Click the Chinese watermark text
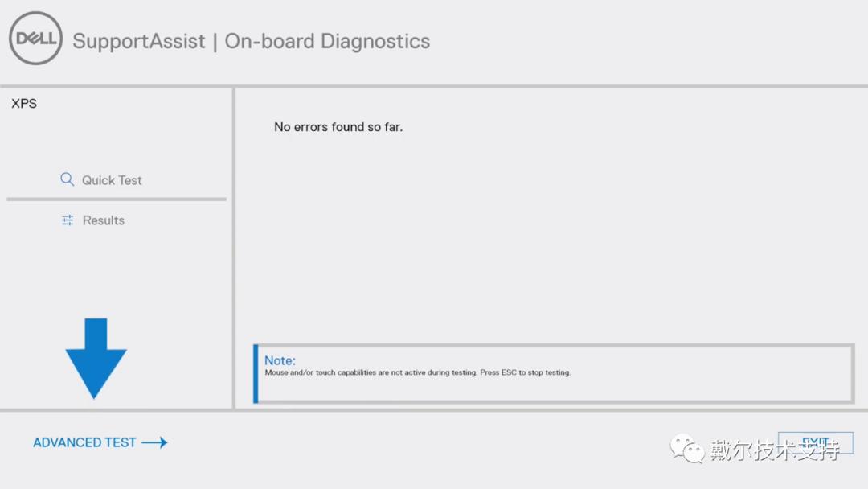The height and width of the screenshot is (489, 868). pos(773,450)
